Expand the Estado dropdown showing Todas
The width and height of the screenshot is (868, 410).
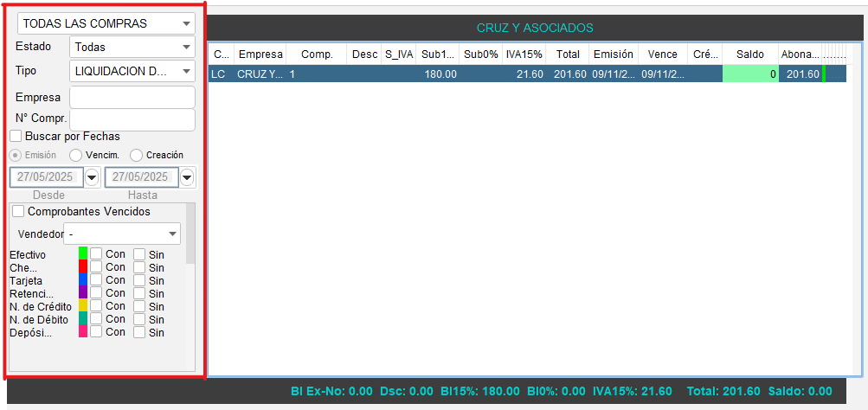coord(132,47)
